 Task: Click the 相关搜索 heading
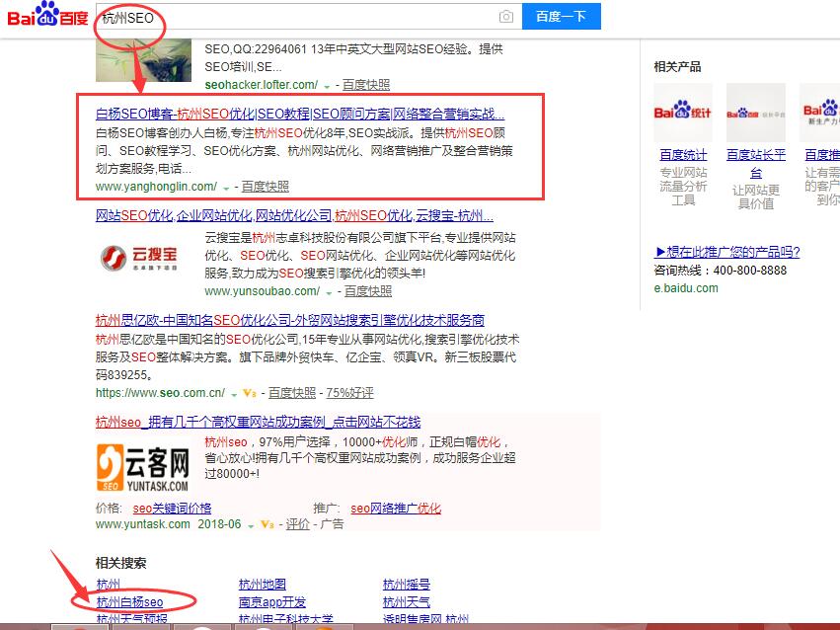[x=121, y=563]
